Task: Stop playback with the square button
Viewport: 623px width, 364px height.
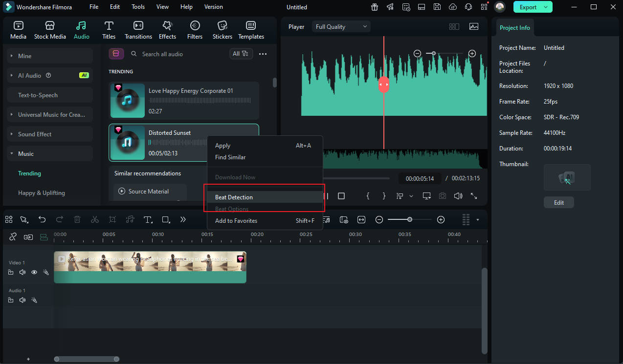Action: click(x=341, y=196)
